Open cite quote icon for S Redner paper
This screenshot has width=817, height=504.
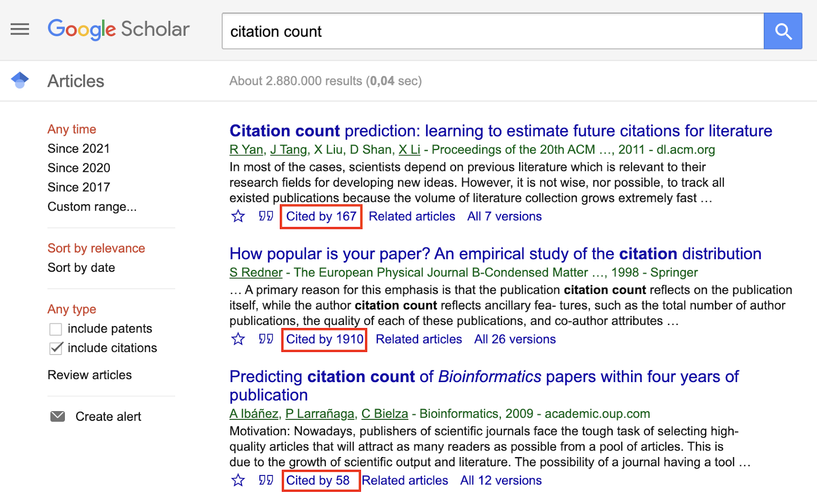[x=266, y=339]
